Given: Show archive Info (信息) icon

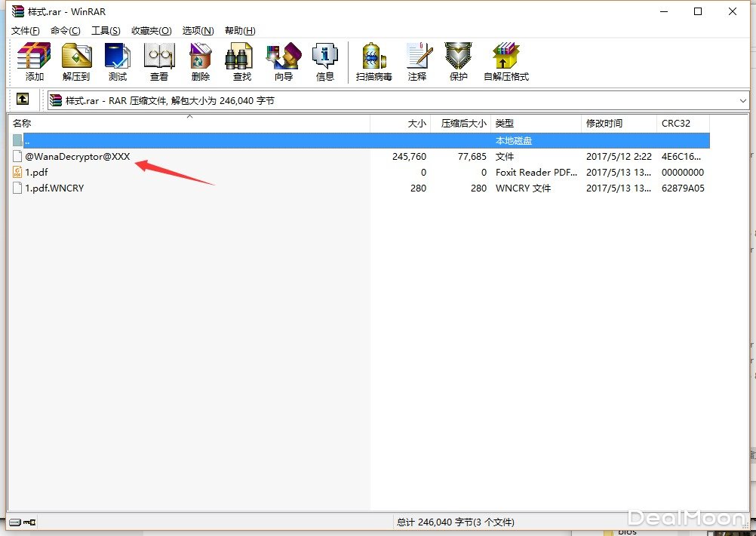Looking at the screenshot, I should coord(325,62).
